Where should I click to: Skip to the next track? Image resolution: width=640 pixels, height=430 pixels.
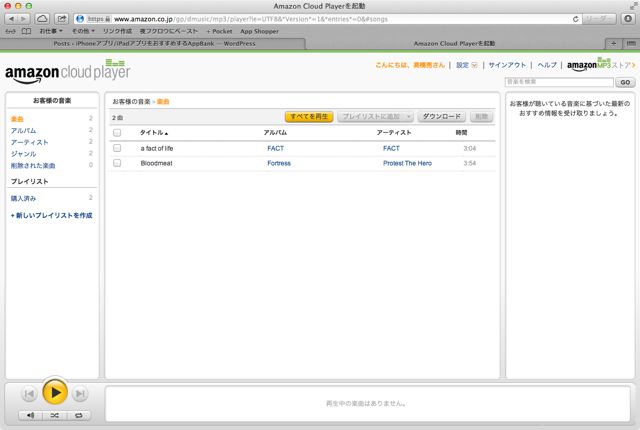tap(80, 394)
